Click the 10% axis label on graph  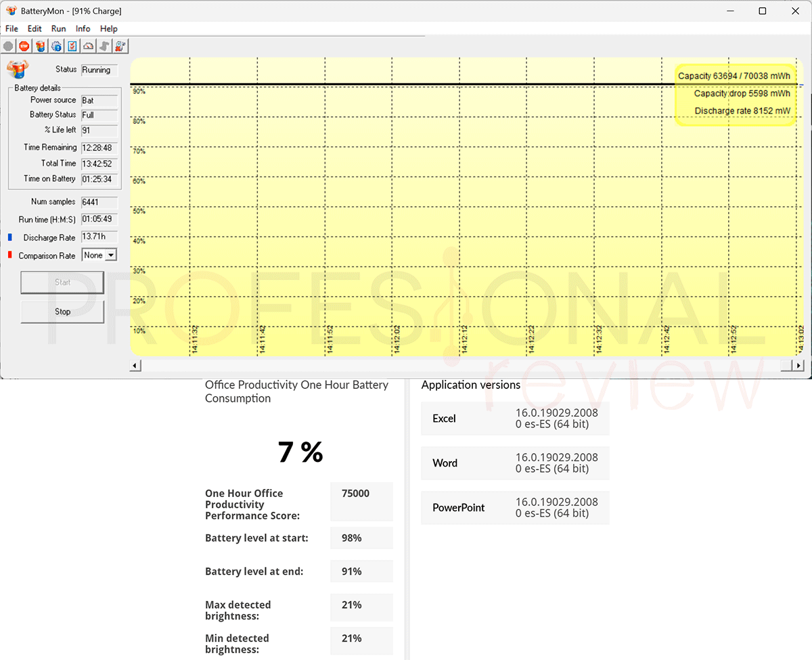pos(139,331)
